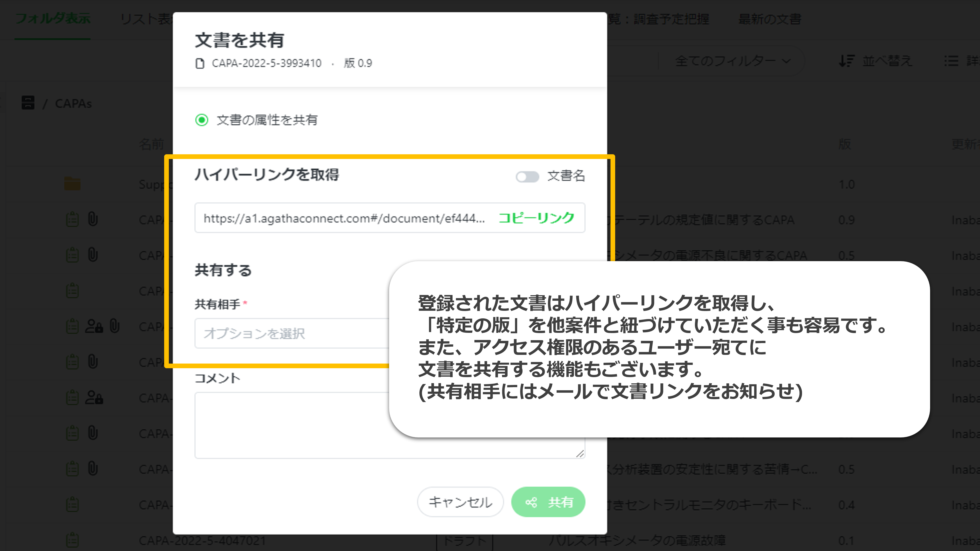Click paperclip icon in version 0.9 row
980x551 pixels.
click(93, 220)
